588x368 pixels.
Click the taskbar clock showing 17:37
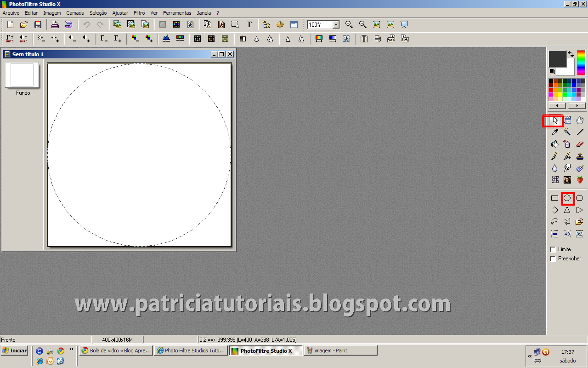[568, 352]
